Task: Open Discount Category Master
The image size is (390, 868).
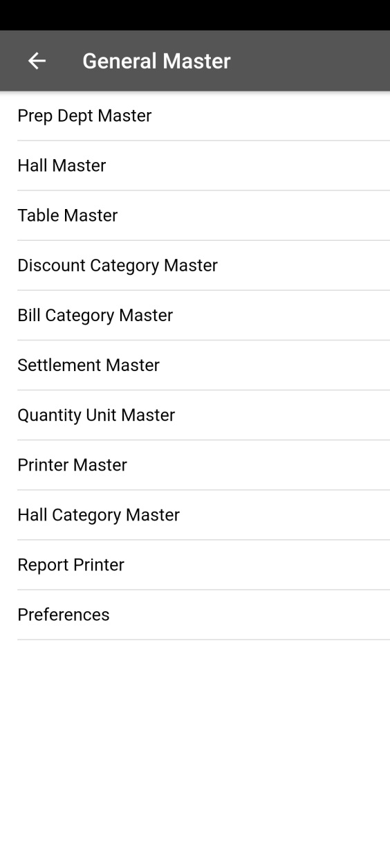Action: click(195, 265)
